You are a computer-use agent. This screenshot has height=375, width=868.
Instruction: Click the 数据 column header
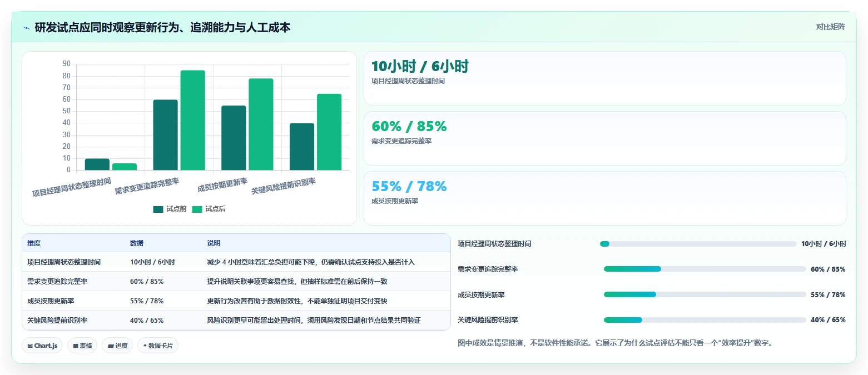point(137,243)
